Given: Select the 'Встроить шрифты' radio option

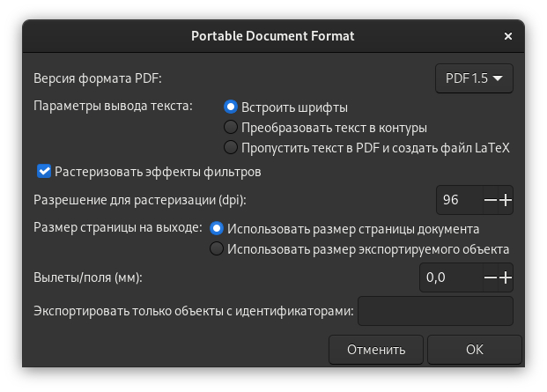Looking at the screenshot, I should [x=231, y=107].
